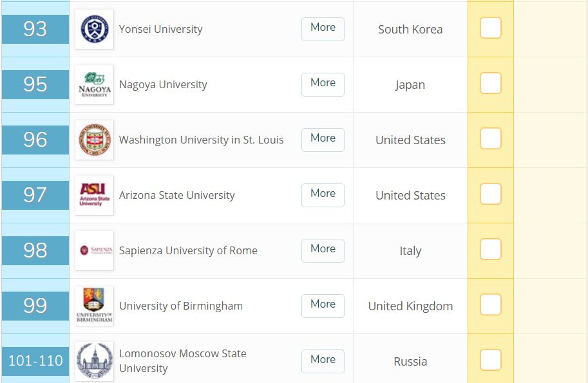The height and width of the screenshot is (383, 588).
Task: Click the ASU Arizona State logo
Action: pos(94,195)
